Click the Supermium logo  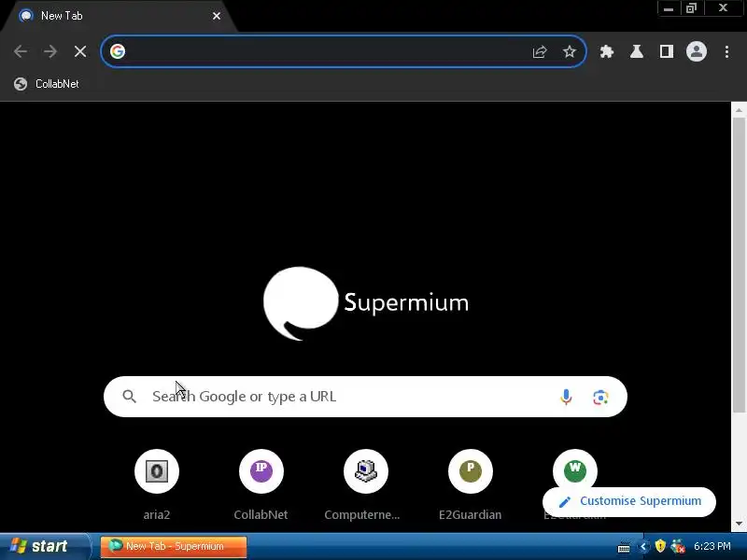tap(366, 302)
